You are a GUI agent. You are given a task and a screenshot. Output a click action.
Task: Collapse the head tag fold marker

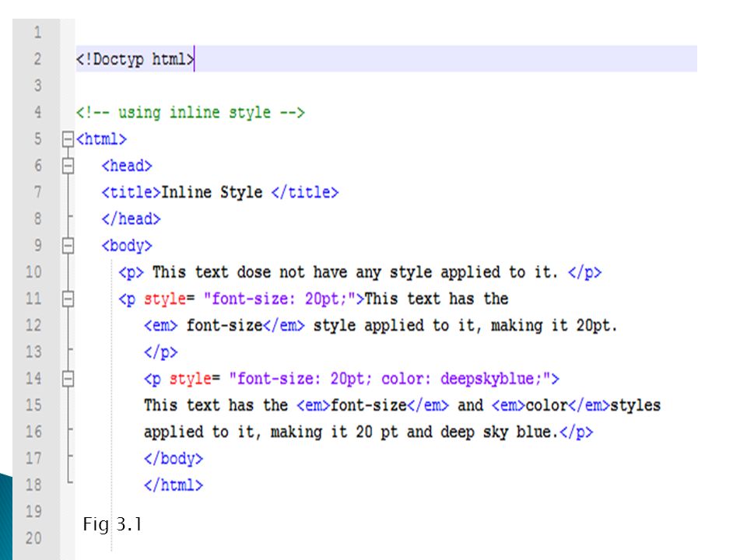[68, 166]
